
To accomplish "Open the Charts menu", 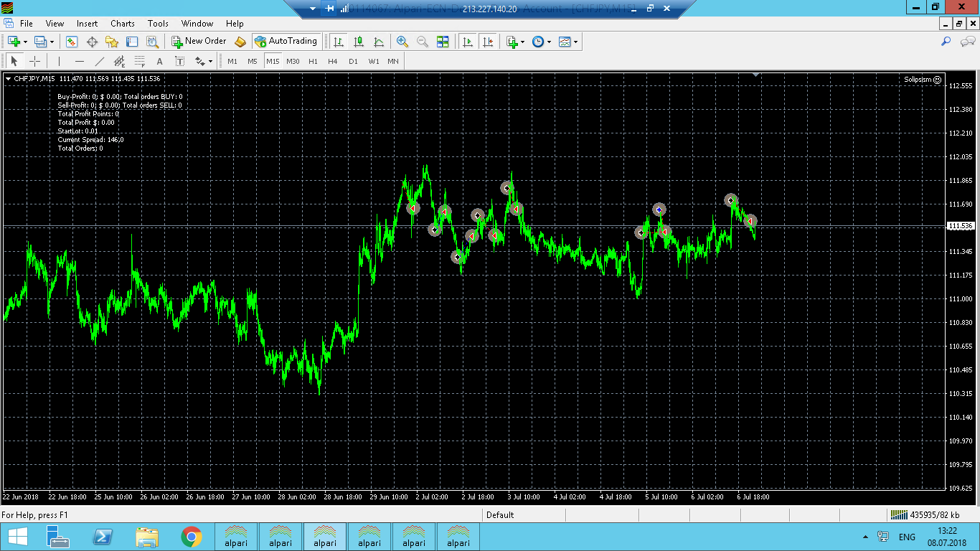I will pyautogui.click(x=122, y=24).
